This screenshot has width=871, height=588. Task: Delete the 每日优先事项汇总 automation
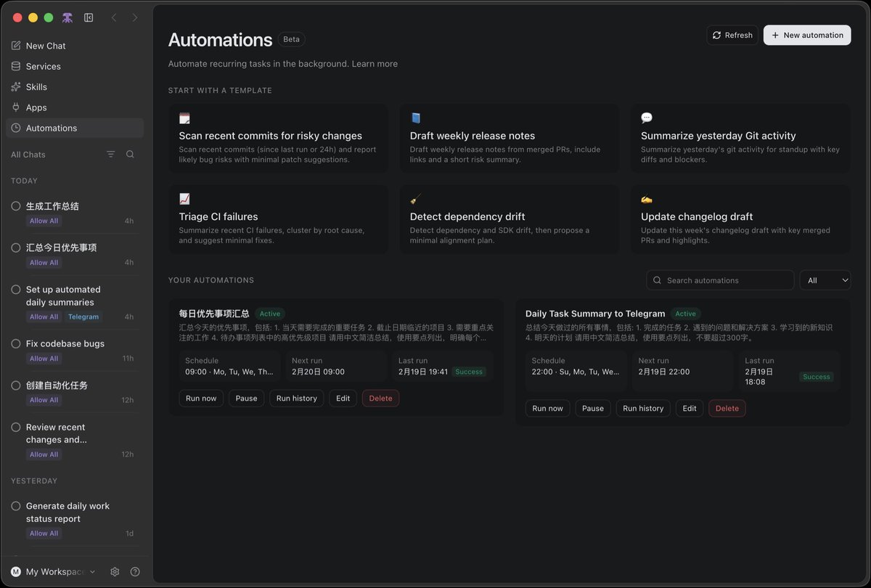[x=380, y=399]
